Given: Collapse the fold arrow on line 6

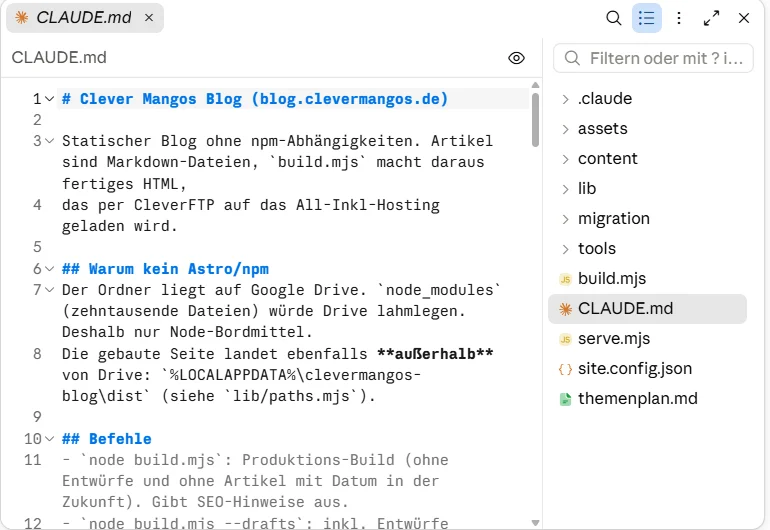Looking at the screenshot, I should tap(49, 269).
